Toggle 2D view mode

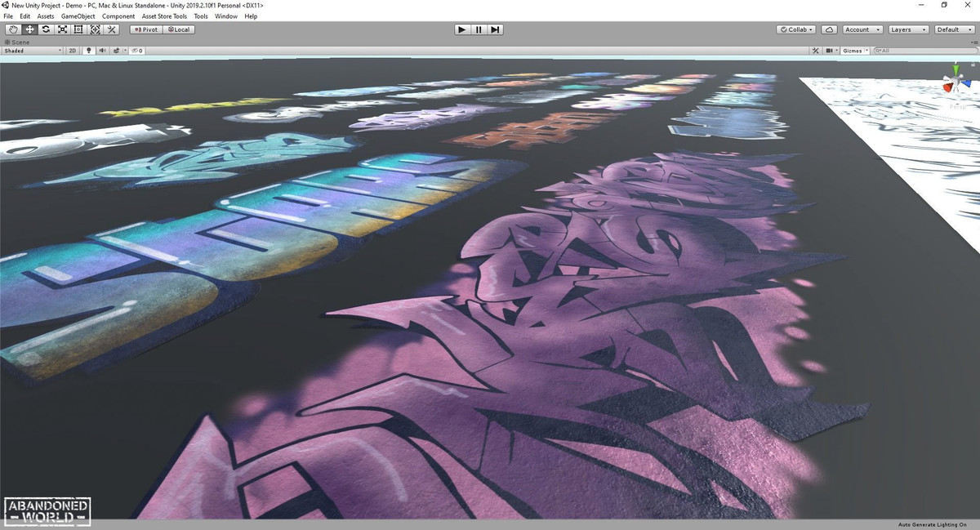coord(72,51)
